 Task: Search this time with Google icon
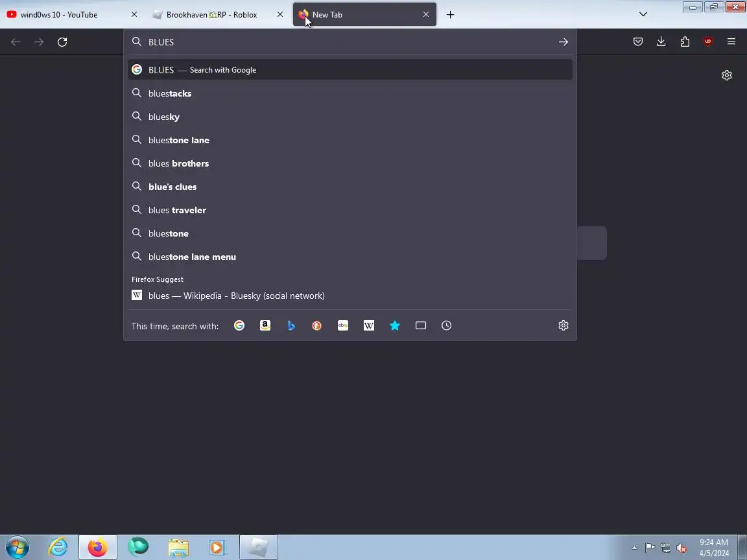click(239, 325)
